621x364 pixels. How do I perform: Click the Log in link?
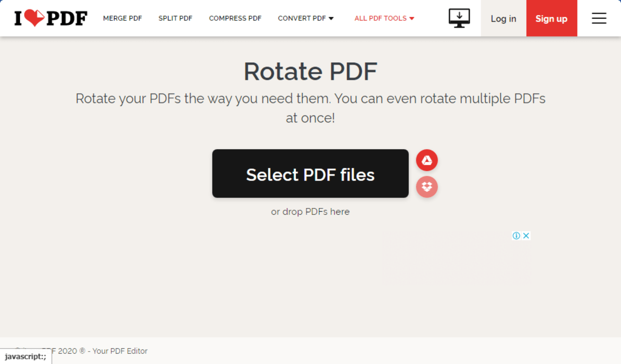[x=503, y=19]
